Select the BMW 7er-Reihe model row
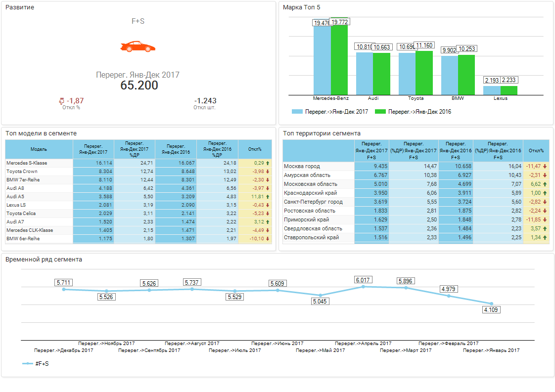This screenshot has width=555, height=392. [x=39, y=180]
